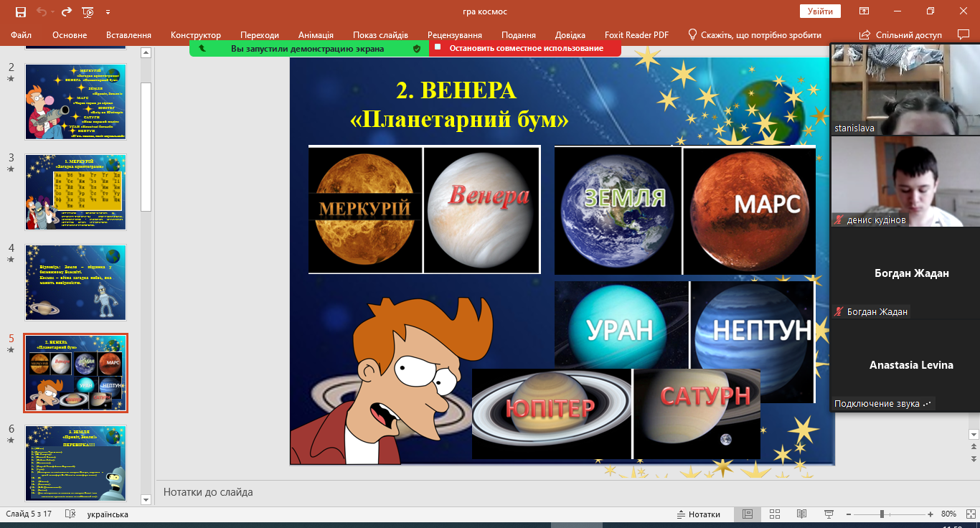
Task: Switch to the Основне tab
Action: tap(70, 34)
